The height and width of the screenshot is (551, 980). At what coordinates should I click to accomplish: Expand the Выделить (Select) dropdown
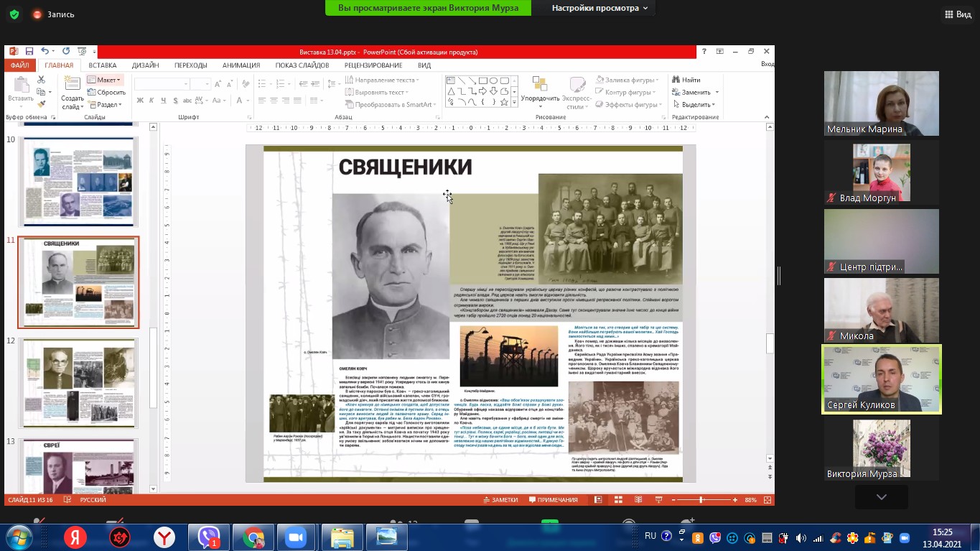[695, 104]
